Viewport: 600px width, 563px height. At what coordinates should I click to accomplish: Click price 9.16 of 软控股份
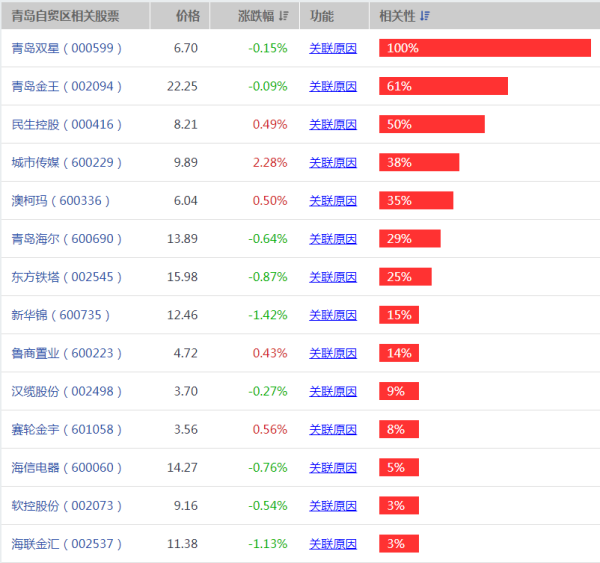(186, 506)
